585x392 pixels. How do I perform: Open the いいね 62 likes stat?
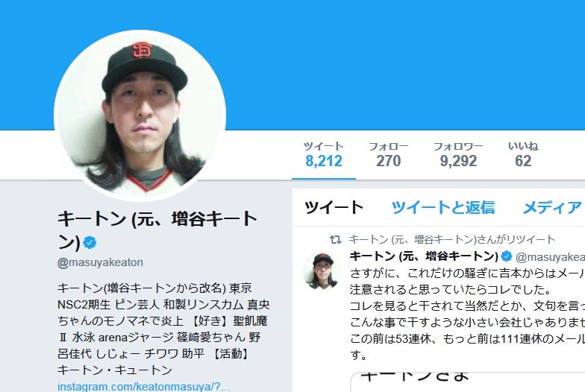[x=522, y=155]
